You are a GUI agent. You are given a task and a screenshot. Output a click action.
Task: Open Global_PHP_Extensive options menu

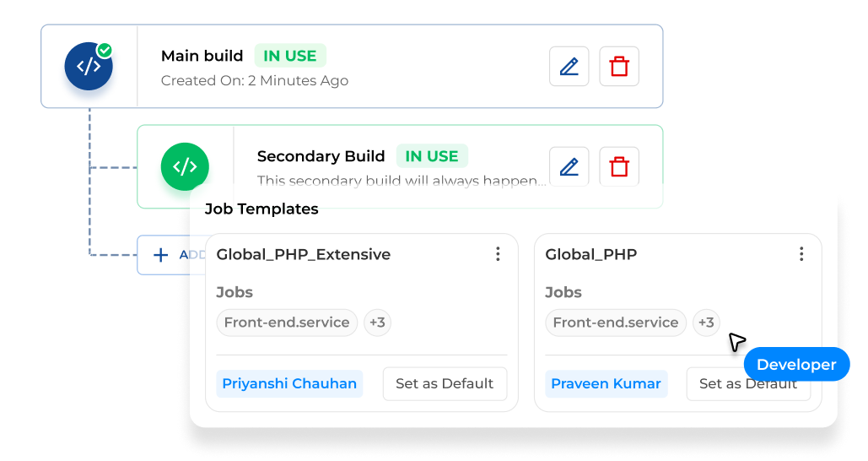[x=498, y=254]
